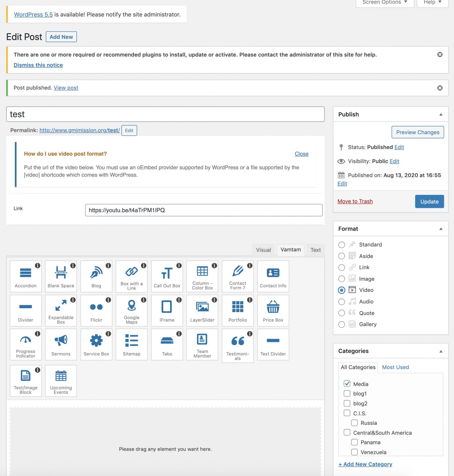Add the Upcoming Events calendar element
This screenshot has width=454, height=476.
coord(61,380)
